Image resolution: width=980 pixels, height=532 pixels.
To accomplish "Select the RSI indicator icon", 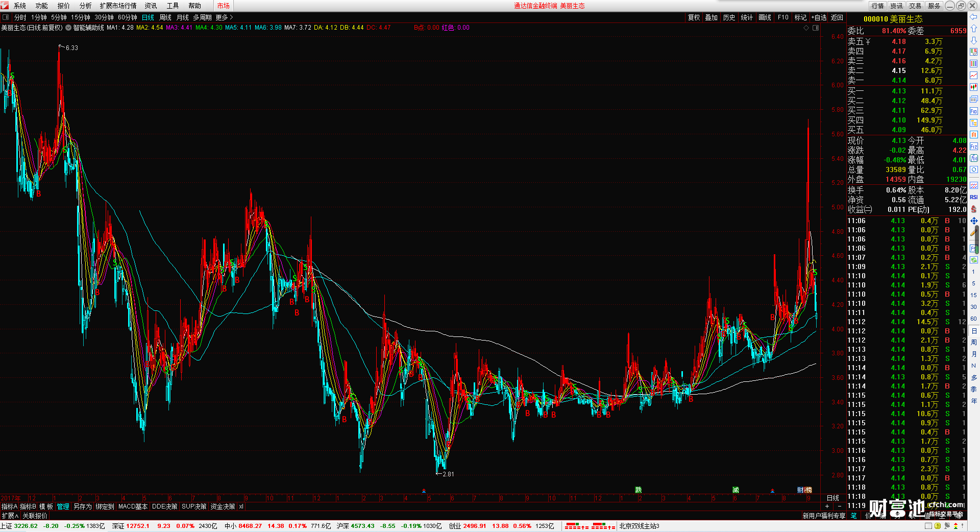I will pos(974,197).
